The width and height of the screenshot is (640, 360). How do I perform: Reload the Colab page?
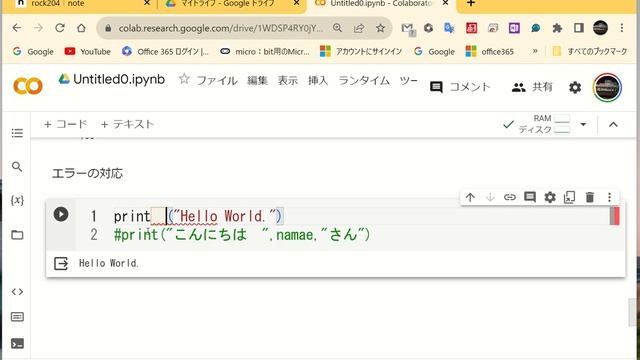point(60,28)
